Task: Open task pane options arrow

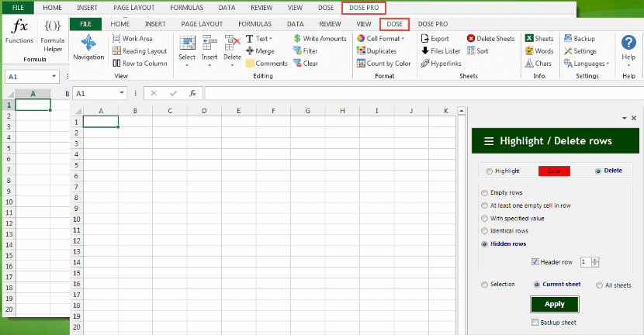Action: pos(625,118)
